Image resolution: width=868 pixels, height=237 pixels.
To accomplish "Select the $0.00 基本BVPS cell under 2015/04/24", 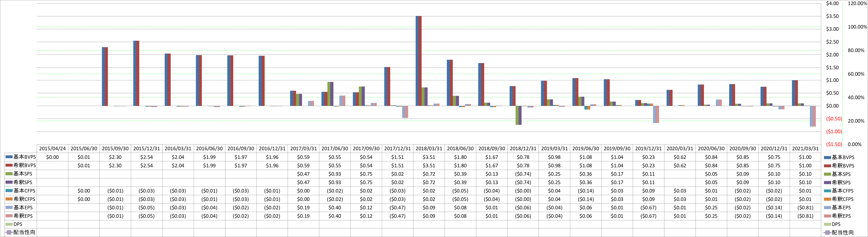I will 52,157.
